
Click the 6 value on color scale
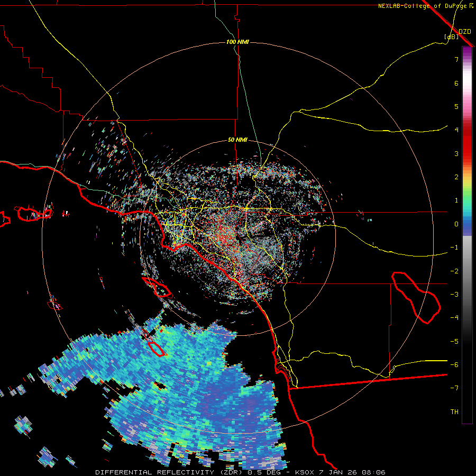coord(456,83)
